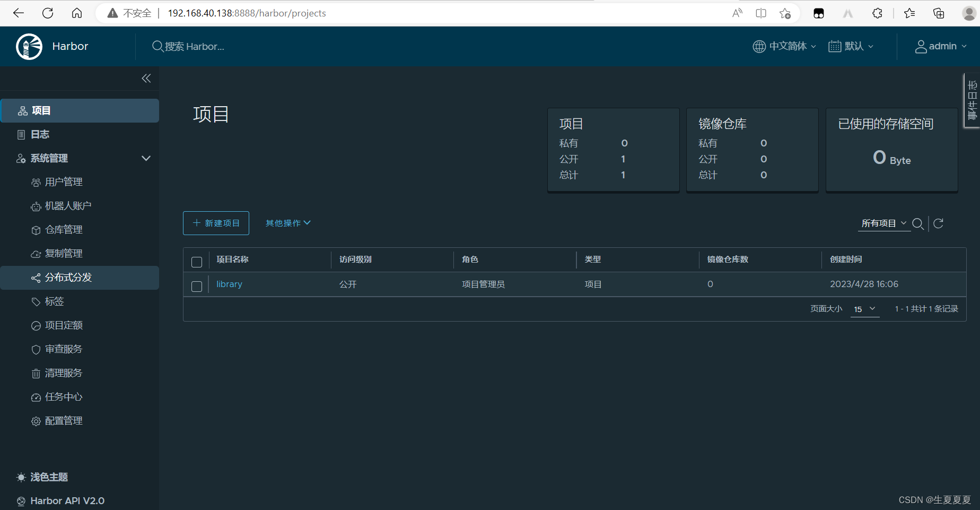Viewport: 980px width, 510px height.
Task: Open the 复制管理 replication management page
Action: (x=64, y=253)
